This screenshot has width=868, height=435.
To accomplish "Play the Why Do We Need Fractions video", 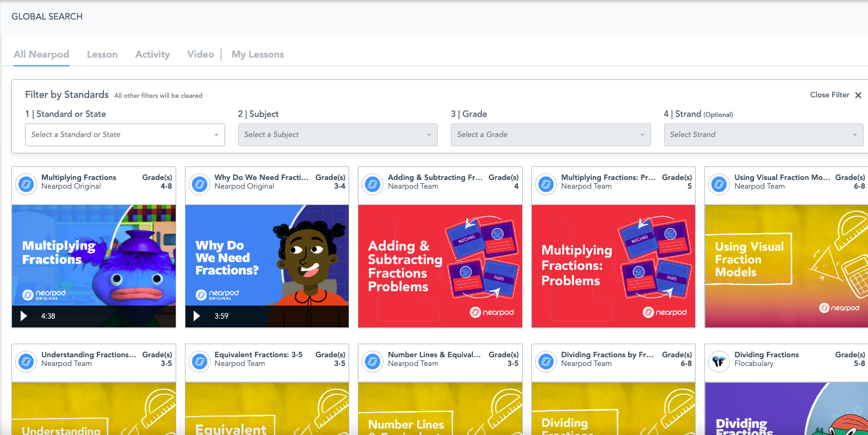I will pos(197,316).
